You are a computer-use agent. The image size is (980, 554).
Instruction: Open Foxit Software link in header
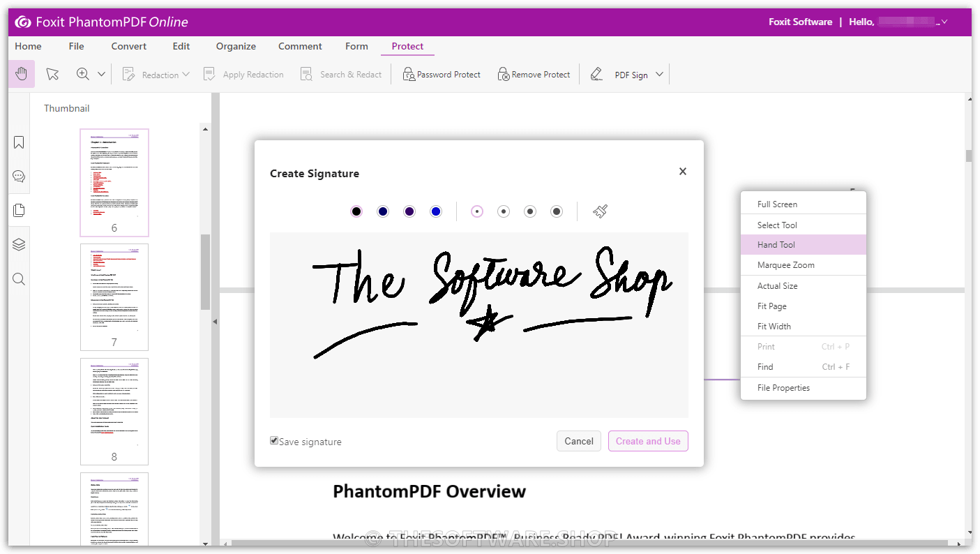[x=800, y=22]
